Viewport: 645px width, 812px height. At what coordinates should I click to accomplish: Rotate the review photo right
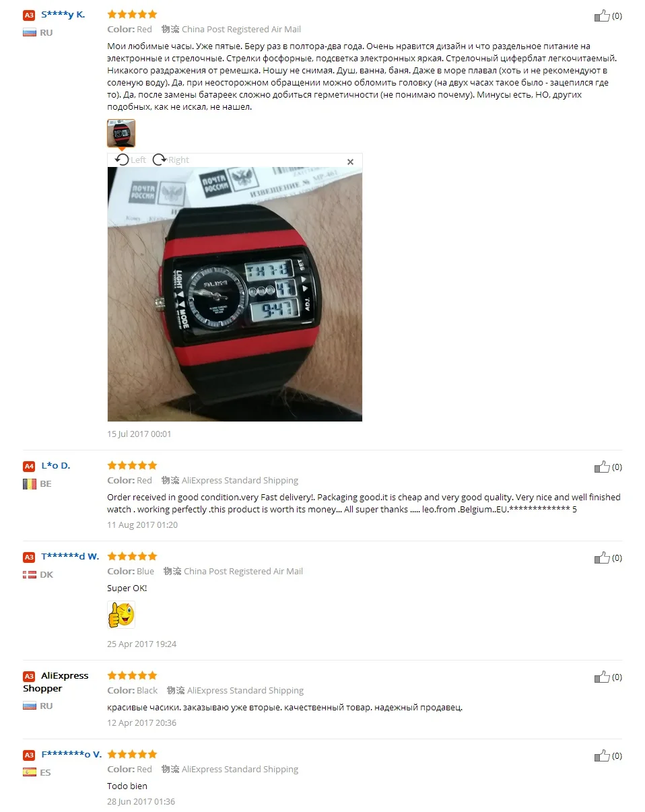point(170,160)
